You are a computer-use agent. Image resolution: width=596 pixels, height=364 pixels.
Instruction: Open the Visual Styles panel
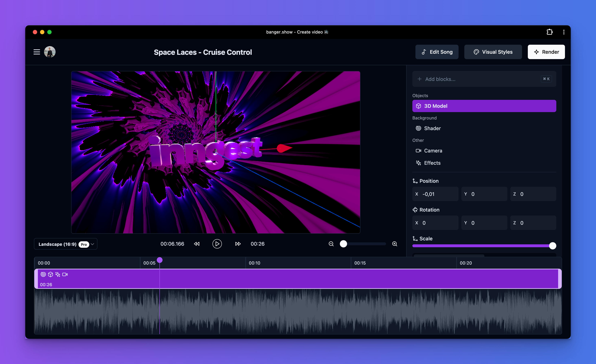click(493, 52)
